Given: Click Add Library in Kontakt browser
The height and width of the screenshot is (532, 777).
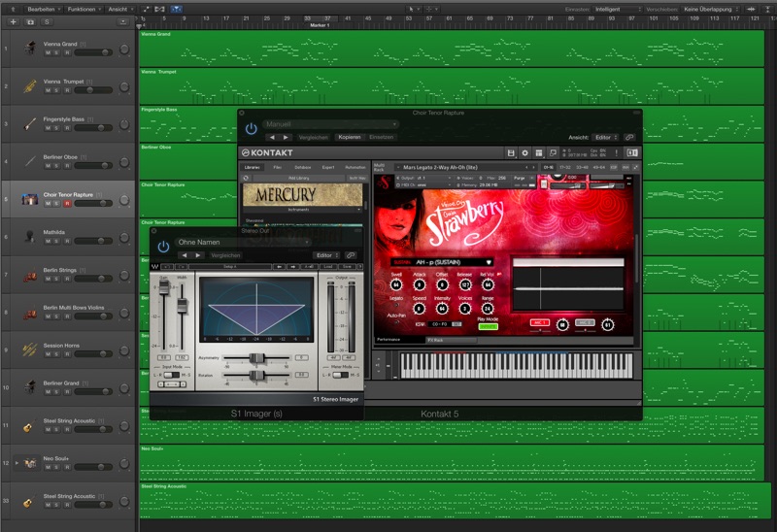Looking at the screenshot, I should click(x=299, y=178).
